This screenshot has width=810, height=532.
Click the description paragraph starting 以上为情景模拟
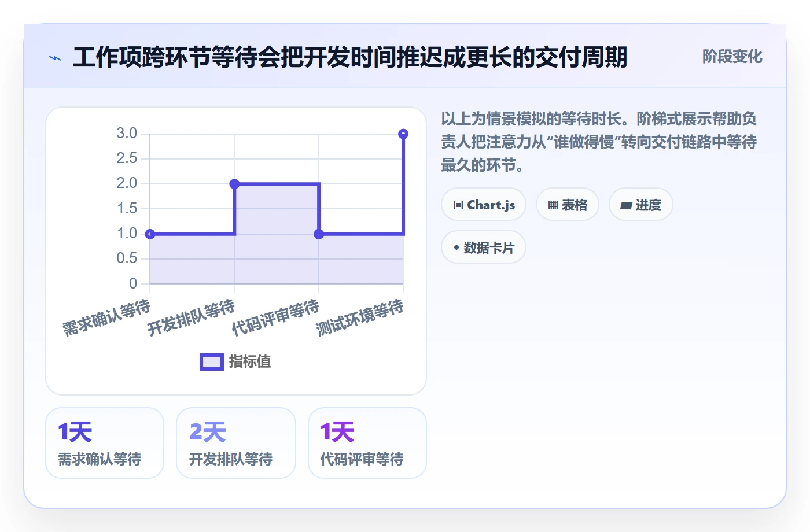point(599,142)
